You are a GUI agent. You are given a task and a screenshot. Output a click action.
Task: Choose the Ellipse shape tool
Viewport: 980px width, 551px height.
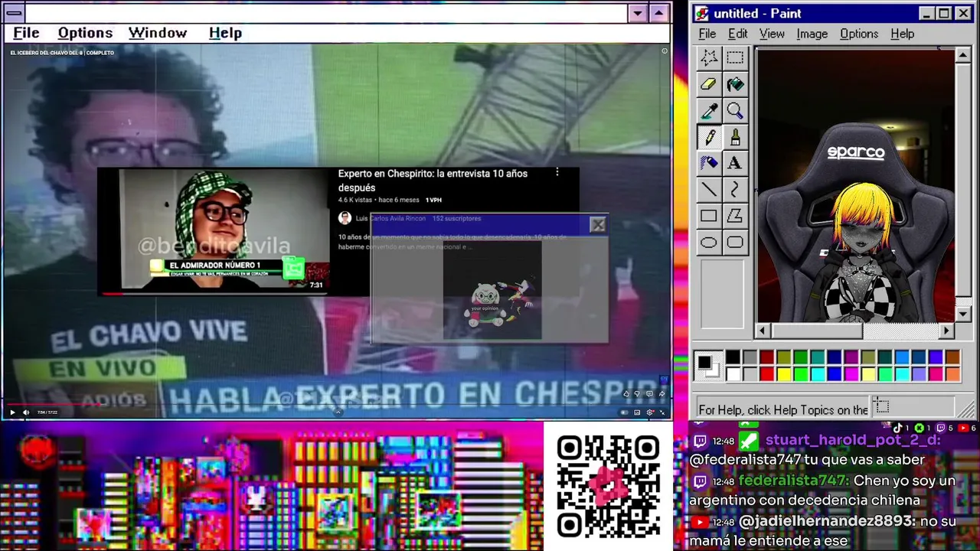tap(709, 243)
